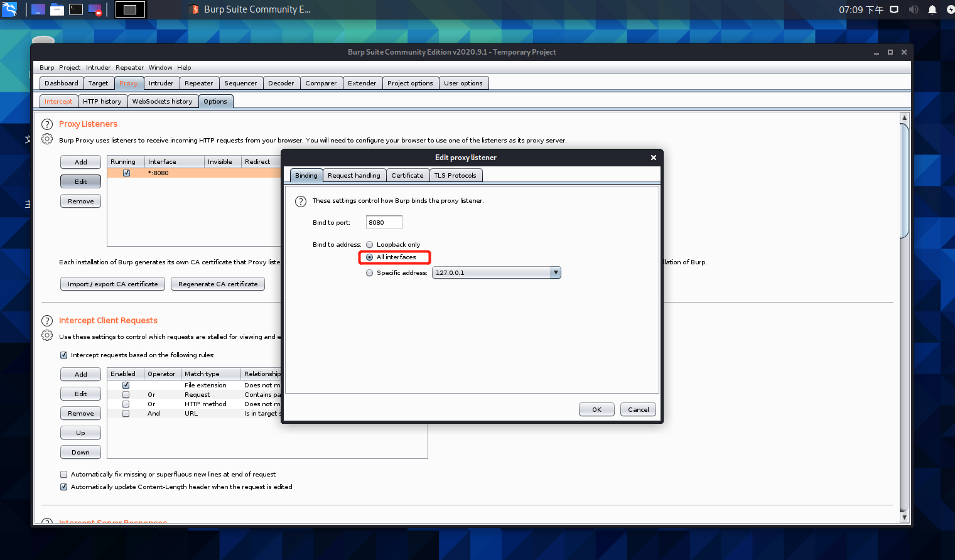Open the Intercept sub-tab

58,101
